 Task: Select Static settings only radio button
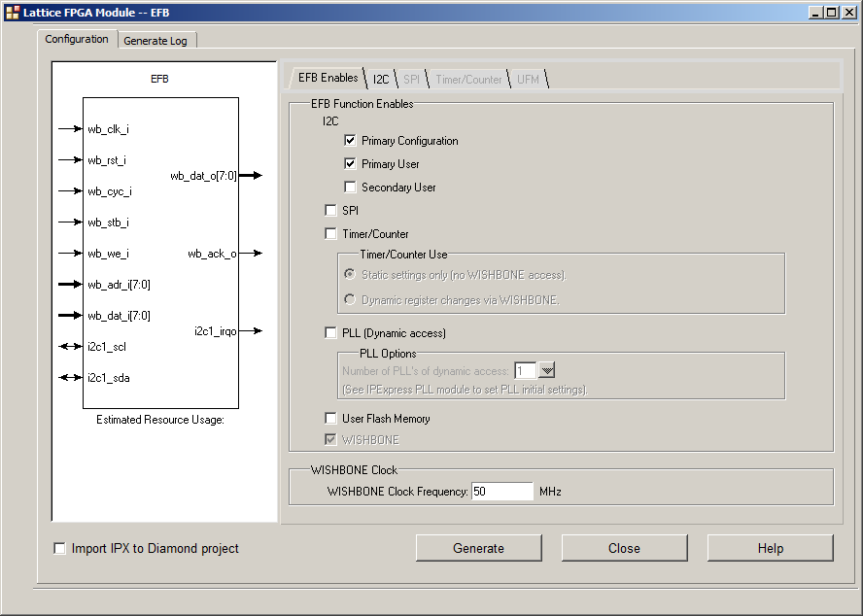[x=350, y=274]
